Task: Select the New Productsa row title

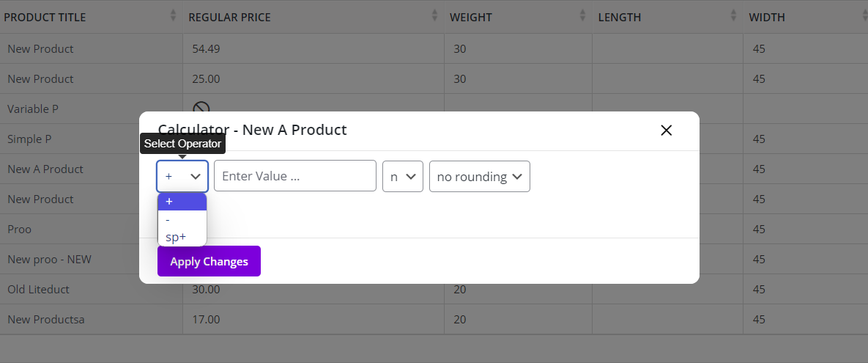Action: (x=46, y=320)
